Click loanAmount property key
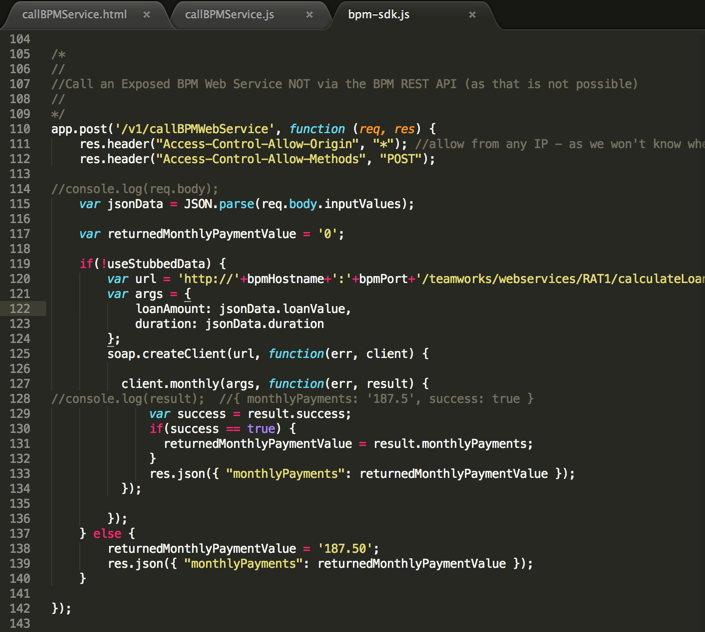705x632 pixels. point(170,309)
